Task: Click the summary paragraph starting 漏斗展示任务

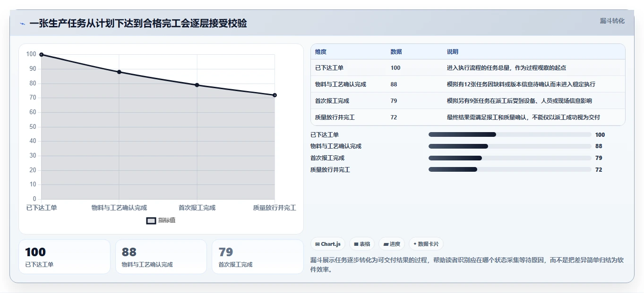Action: point(467,265)
